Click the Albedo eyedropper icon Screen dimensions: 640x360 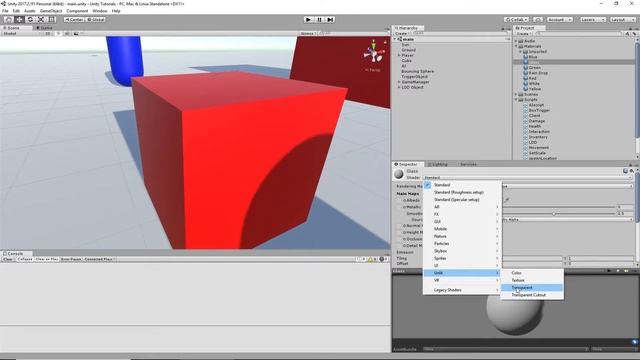[507, 200]
